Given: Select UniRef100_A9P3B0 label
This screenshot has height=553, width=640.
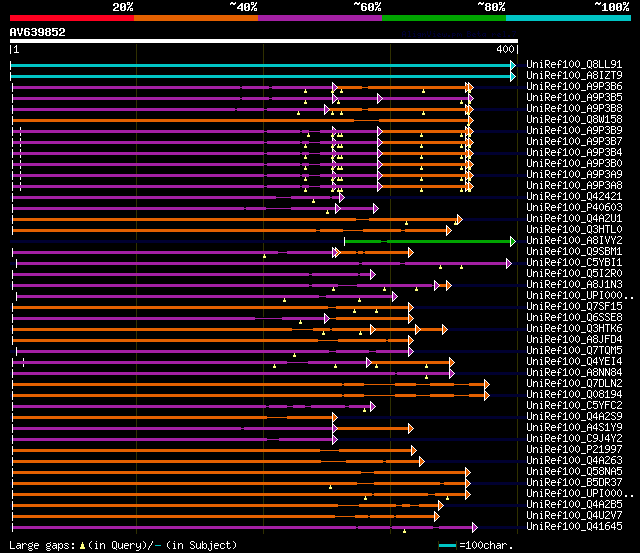Looking at the screenshot, I should (574, 164).
